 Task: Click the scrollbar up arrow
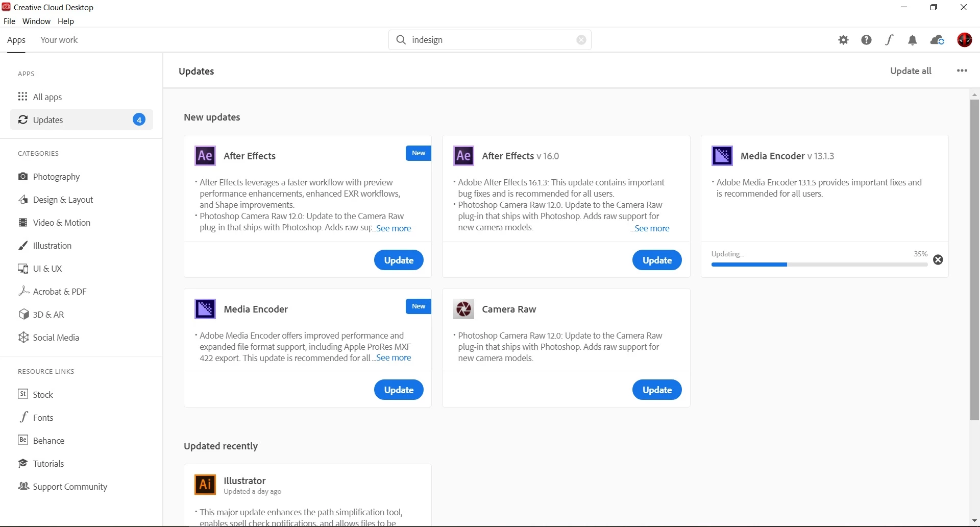click(974, 94)
